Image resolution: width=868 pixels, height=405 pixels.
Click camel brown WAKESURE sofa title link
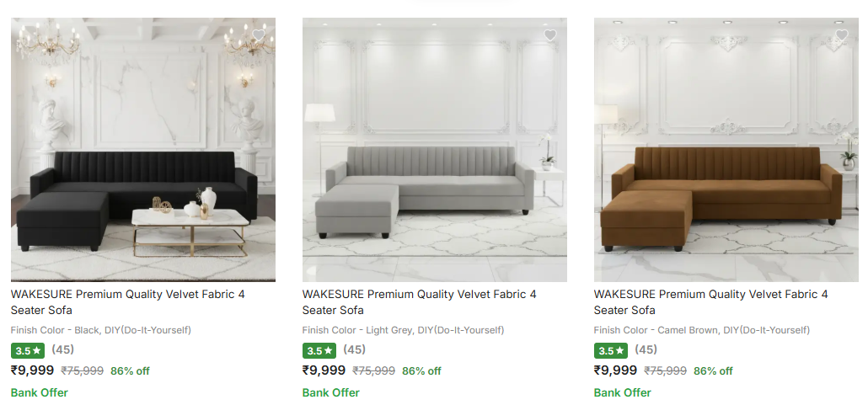[710, 302]
